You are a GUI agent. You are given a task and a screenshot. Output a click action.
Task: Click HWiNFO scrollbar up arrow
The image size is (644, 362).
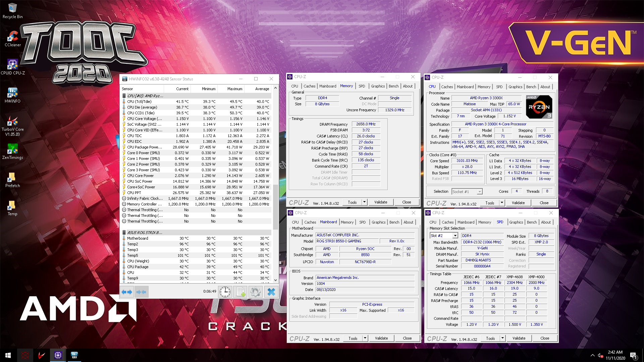pos(276,88)
